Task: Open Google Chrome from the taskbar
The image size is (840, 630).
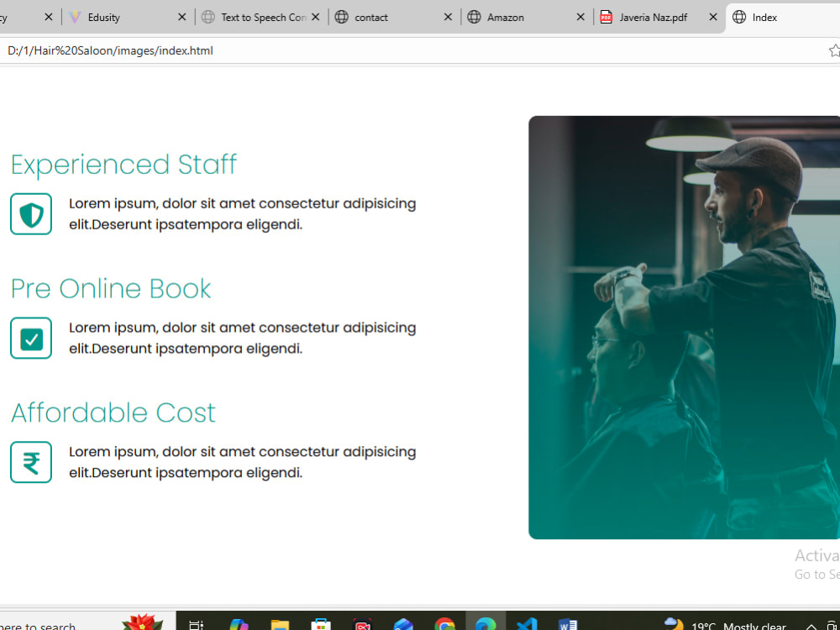Action: [444, 625]
